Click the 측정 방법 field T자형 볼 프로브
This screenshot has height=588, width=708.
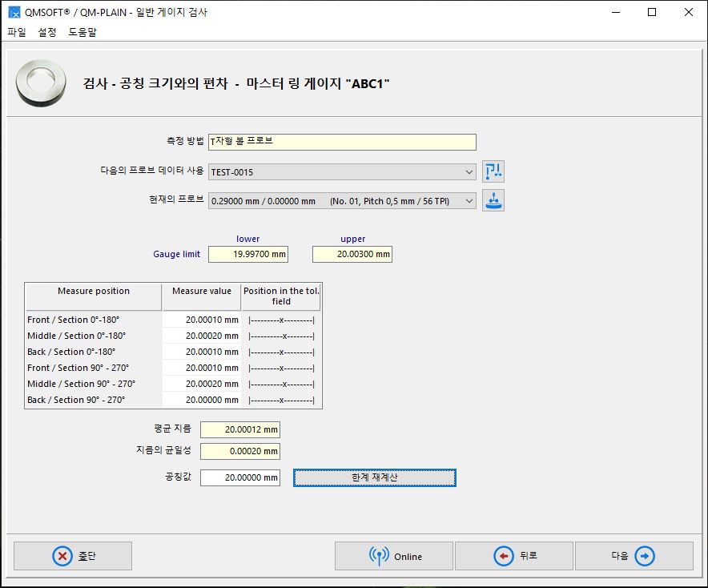tap(342, 142)
